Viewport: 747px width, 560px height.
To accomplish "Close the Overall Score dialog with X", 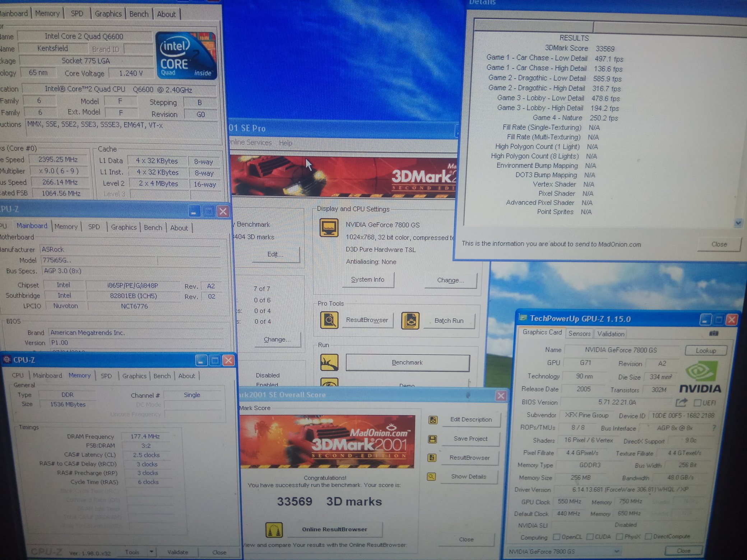I will 501,396.
